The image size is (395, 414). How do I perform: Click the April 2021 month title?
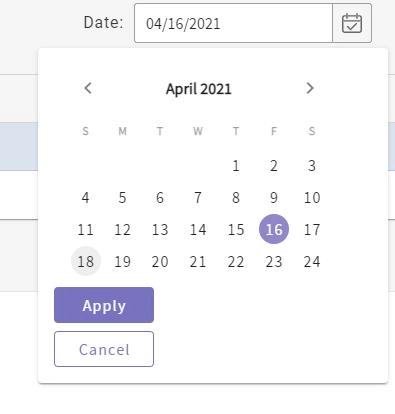(199, 89)
